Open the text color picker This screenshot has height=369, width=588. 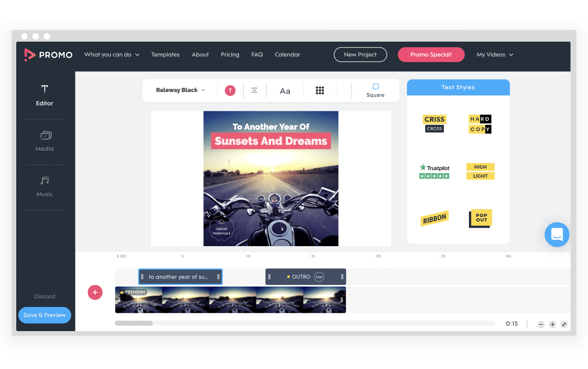point(230,90)
